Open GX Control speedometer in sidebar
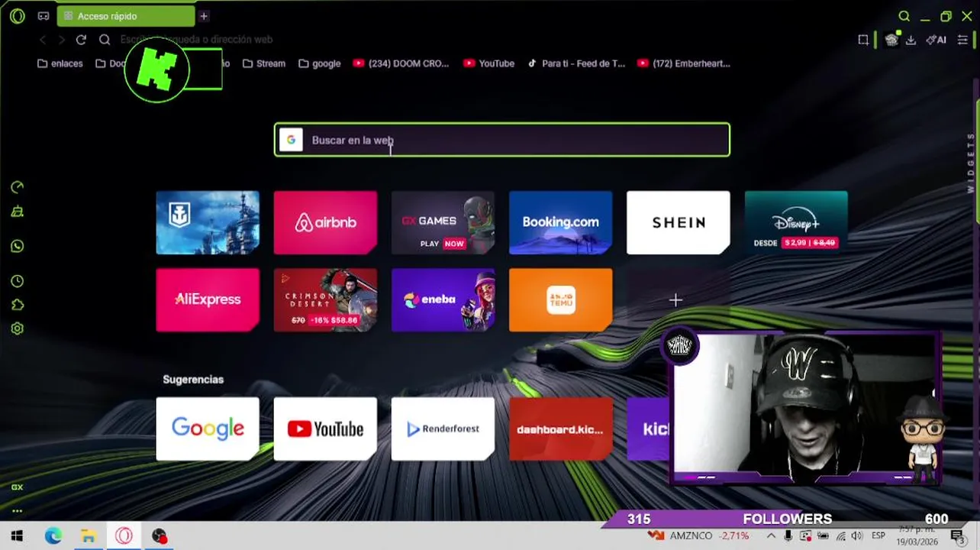Screen dimensions: 980x550 [17, 187]
